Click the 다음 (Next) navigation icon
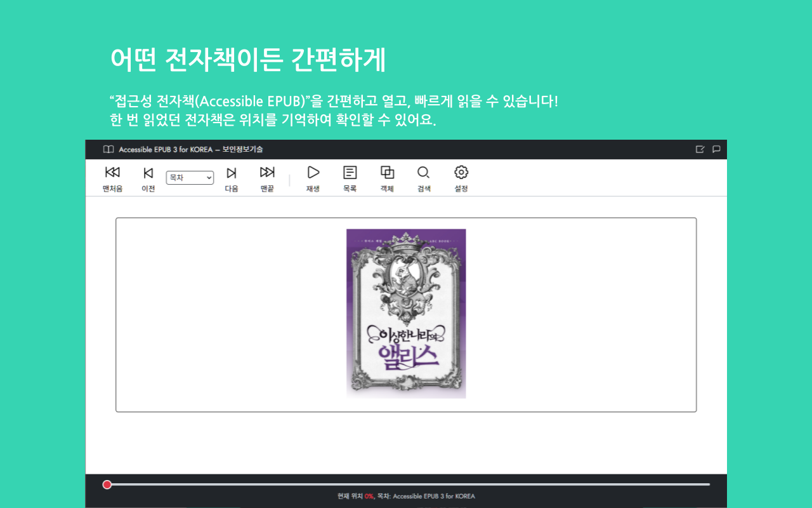 pyautogui.click(x=232, y=172)
